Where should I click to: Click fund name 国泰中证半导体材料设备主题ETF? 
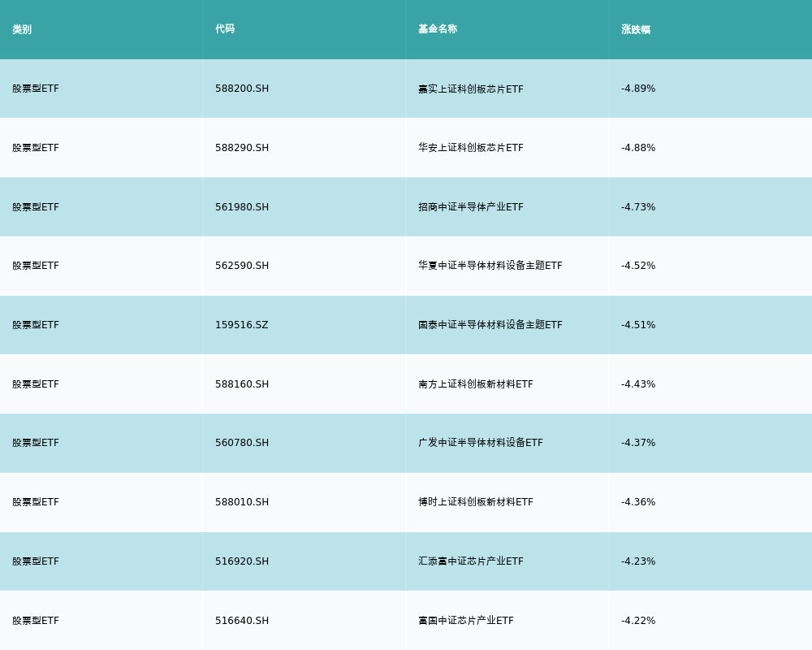click(x=490, y=325)
